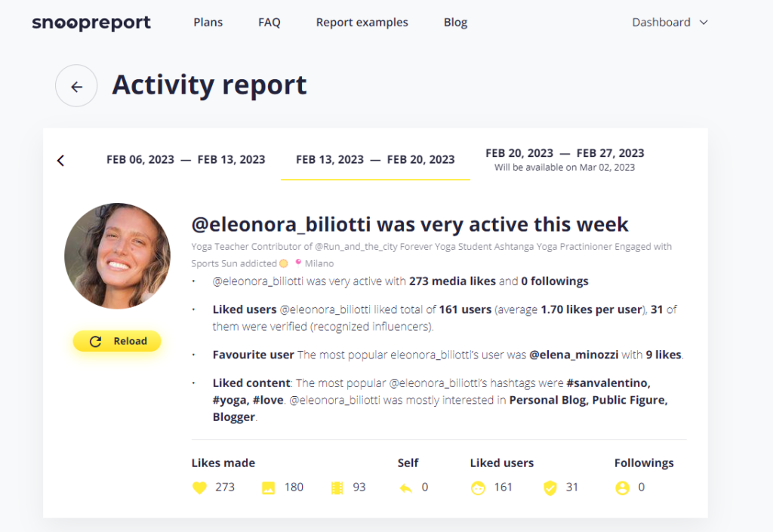Click the verified users shield icon

tap(550, 487)
